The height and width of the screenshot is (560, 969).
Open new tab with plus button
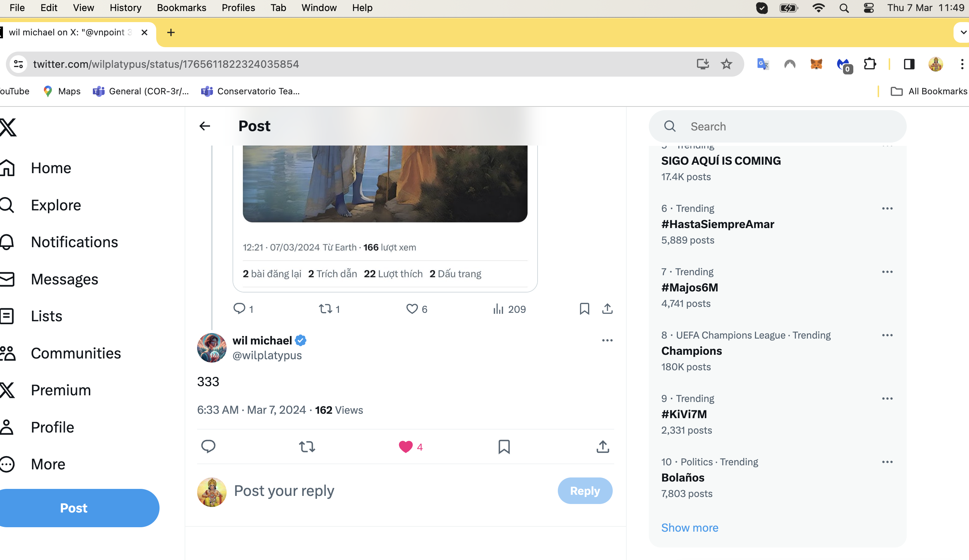point(171,32)
